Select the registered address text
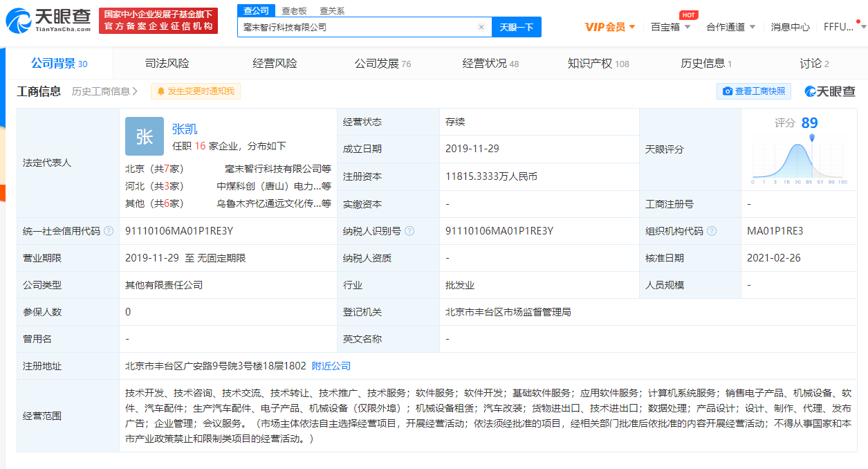 point(215,366)
